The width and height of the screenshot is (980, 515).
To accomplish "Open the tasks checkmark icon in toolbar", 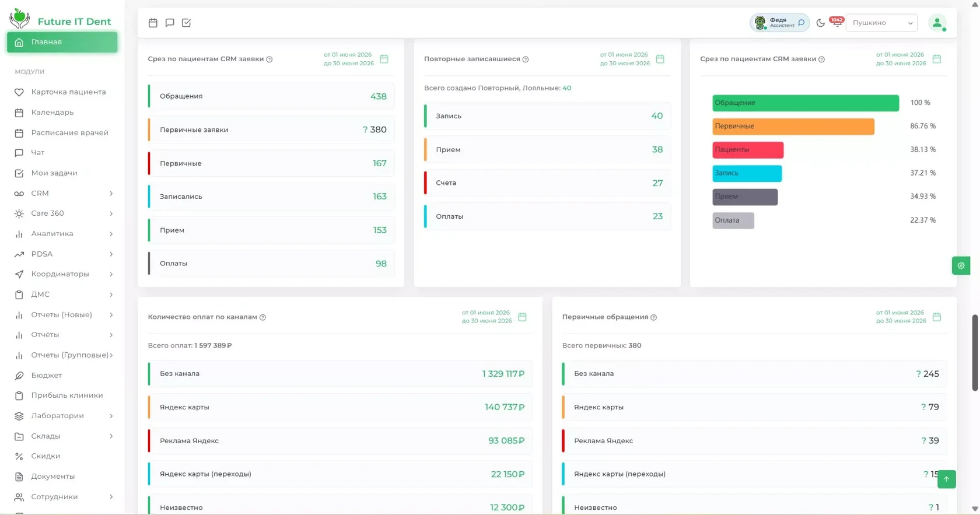I will [x=187, y=23].
